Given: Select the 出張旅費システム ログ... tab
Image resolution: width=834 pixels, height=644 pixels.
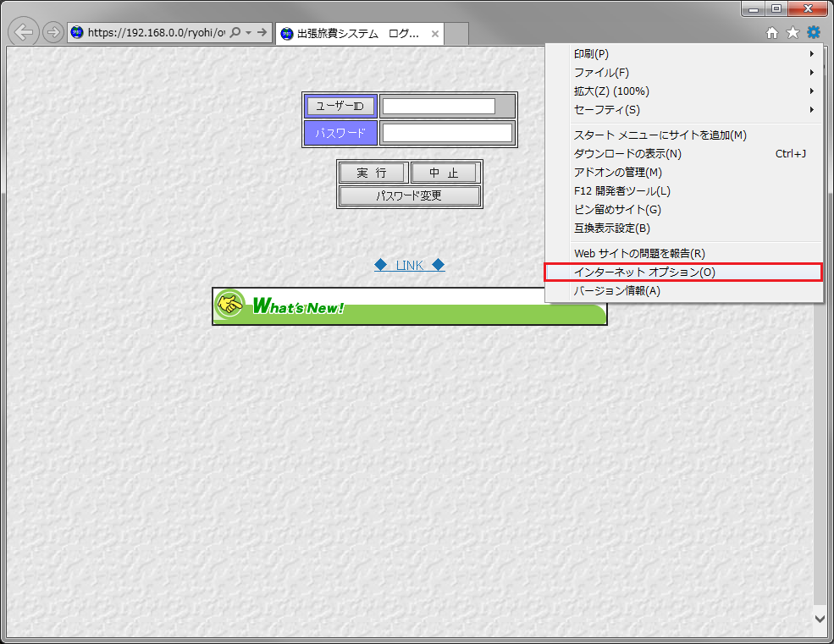Looking at the screenshot, I should pyautogui.click(x=360, y=34).
